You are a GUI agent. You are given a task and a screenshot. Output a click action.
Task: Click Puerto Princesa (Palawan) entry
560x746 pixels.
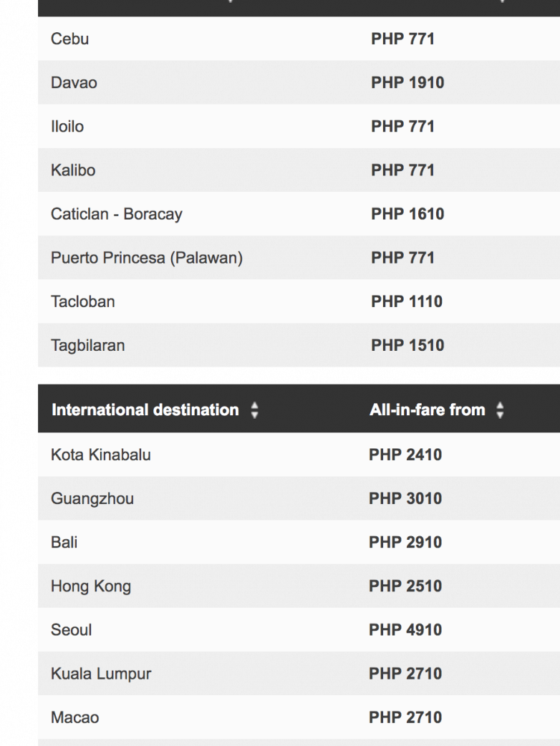(x=147, y=258)
